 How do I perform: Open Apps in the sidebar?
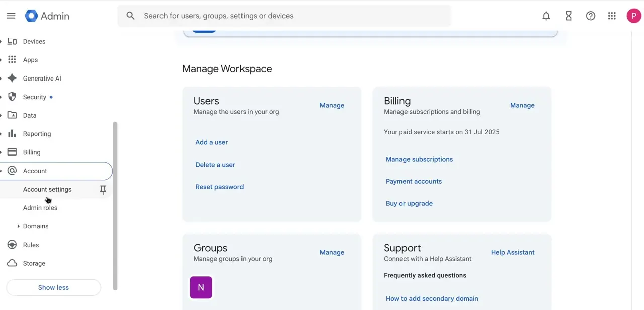[x=30, y=60]
